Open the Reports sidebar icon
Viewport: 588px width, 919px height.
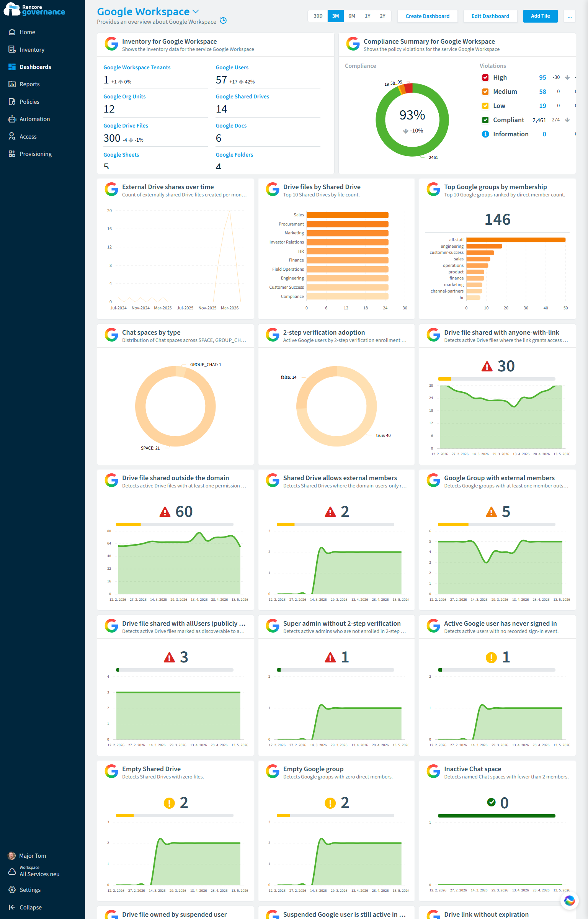[12, 84]
